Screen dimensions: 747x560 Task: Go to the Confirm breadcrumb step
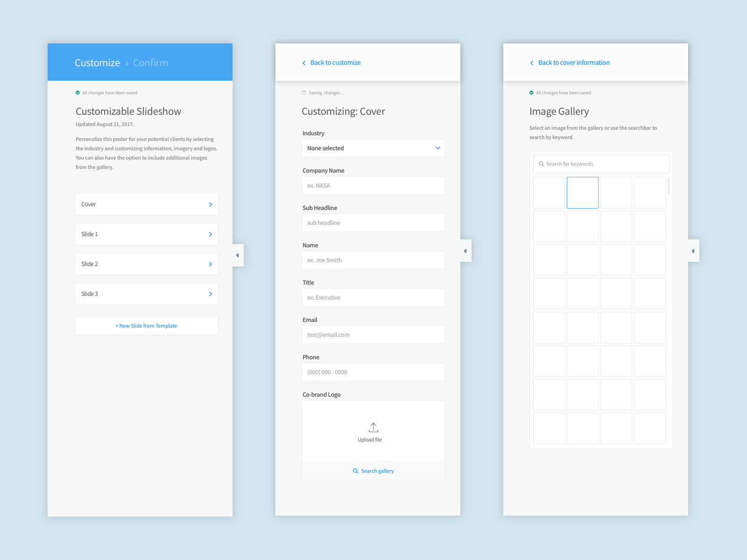tap(150, 63)
